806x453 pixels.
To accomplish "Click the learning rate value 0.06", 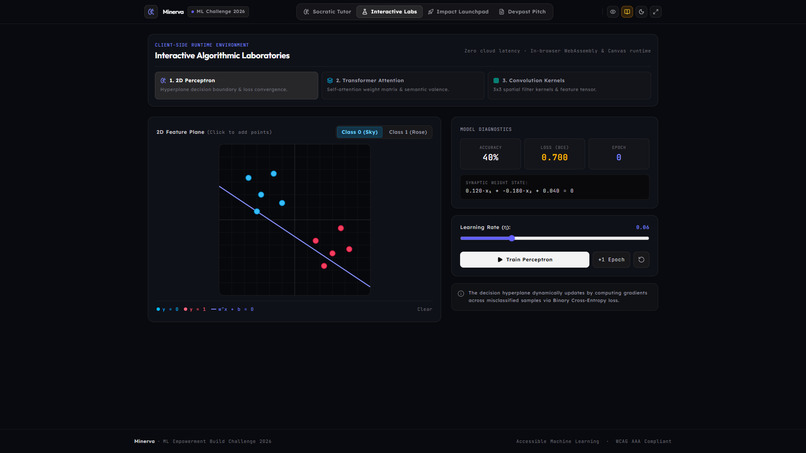I will click(x=642, y=227).
